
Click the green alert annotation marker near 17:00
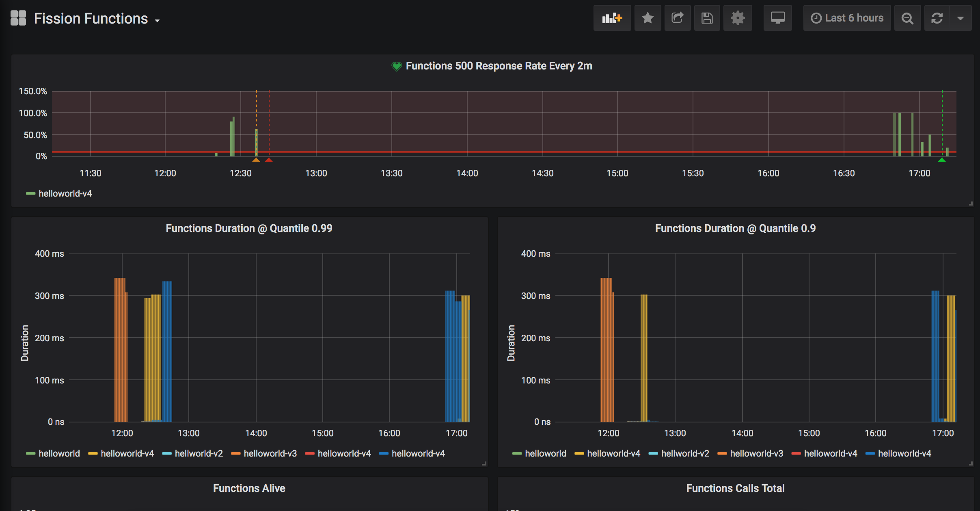[942, 160]
